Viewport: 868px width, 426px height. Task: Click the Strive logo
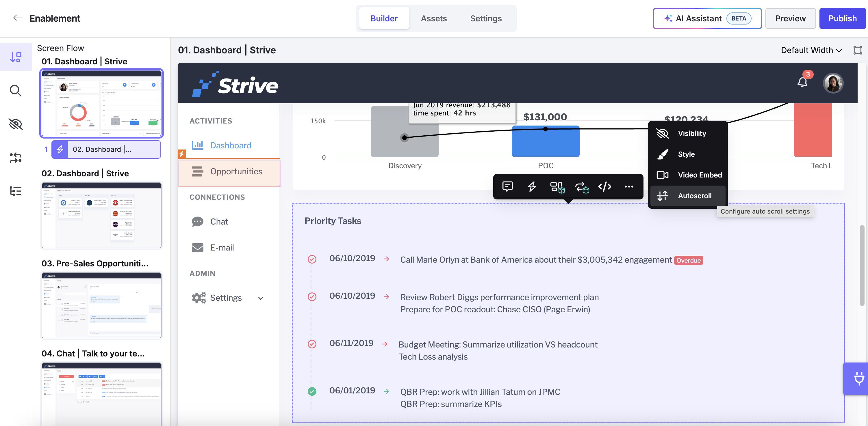pos(235,84)
